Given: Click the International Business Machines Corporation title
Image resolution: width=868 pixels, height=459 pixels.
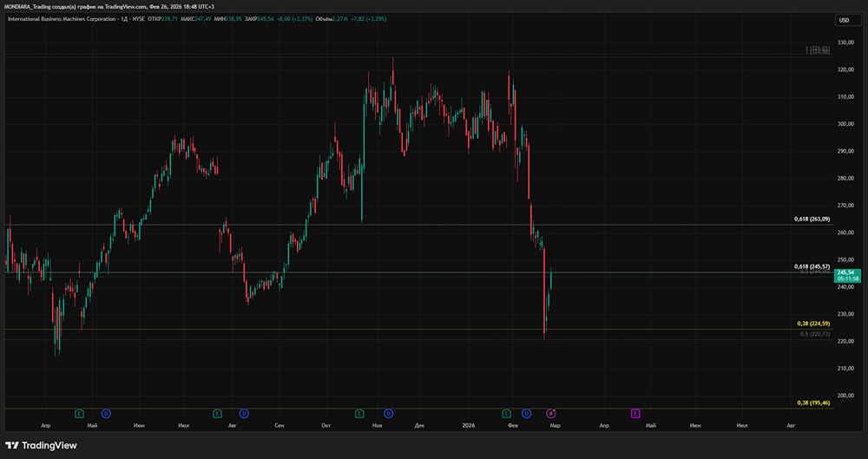Looking at the screenshot, I should point(62,18).
